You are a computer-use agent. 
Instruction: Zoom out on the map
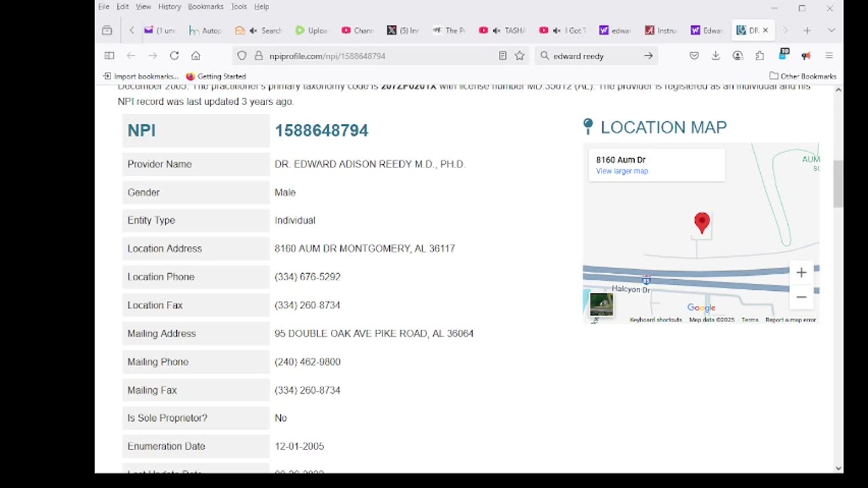(801, 297)
